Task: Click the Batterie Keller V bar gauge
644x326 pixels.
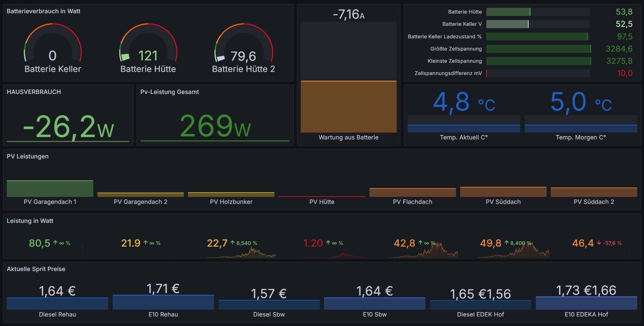Action: pos(538,24)
